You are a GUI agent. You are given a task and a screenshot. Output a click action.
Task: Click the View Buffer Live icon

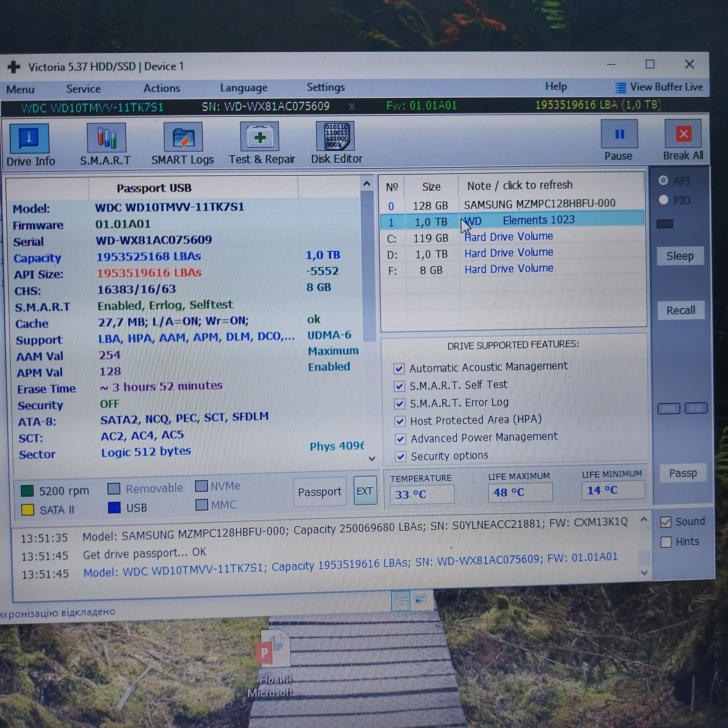[620, 88]
